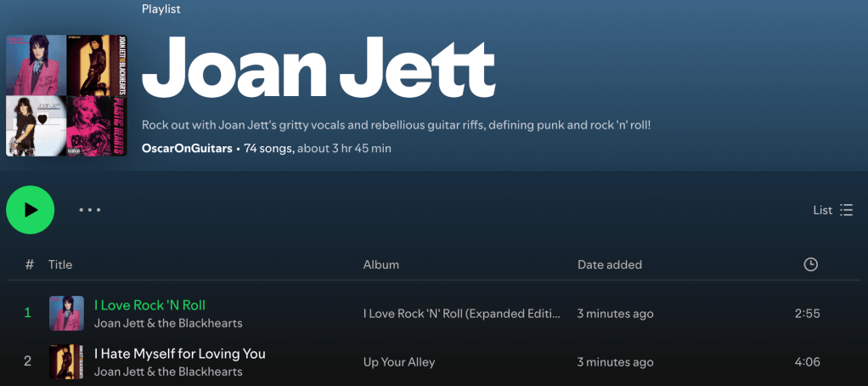Screen dimensions: 868x386
Task: Sort by the Album column header
Action: tap(381, 264)
